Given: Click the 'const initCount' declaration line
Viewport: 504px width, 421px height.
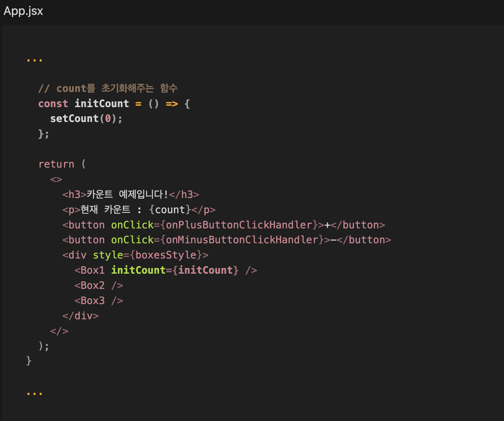Looking at the screenshot, I should coord(114,104).
